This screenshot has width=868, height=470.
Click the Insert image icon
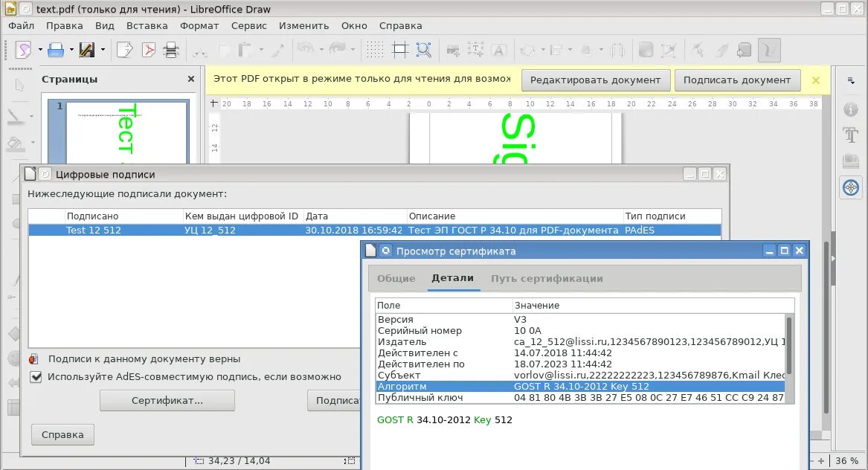pyautogui.click(x=453, y=51)
